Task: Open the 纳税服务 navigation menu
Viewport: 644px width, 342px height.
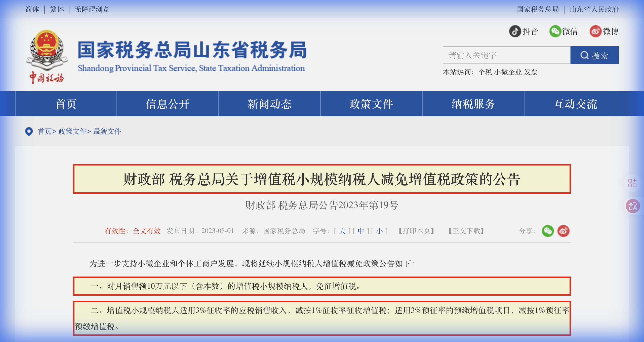Action: coord(473,104)
